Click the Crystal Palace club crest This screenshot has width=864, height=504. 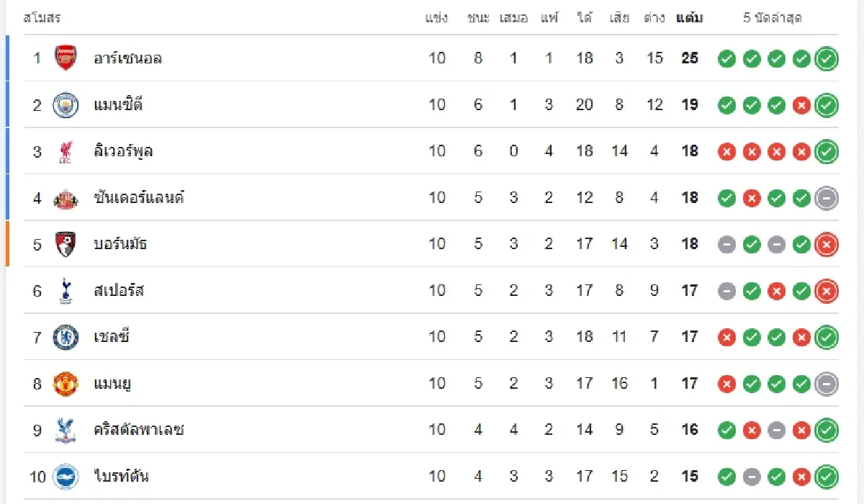pyautogui.click(x=66, y=430)
